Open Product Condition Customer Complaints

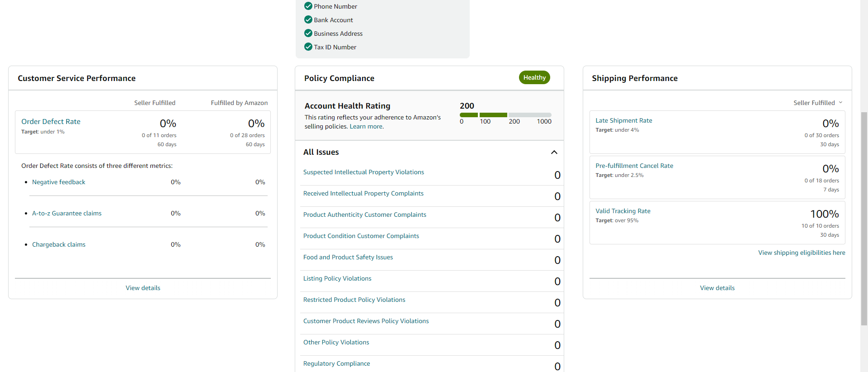(x=361, y=236)
